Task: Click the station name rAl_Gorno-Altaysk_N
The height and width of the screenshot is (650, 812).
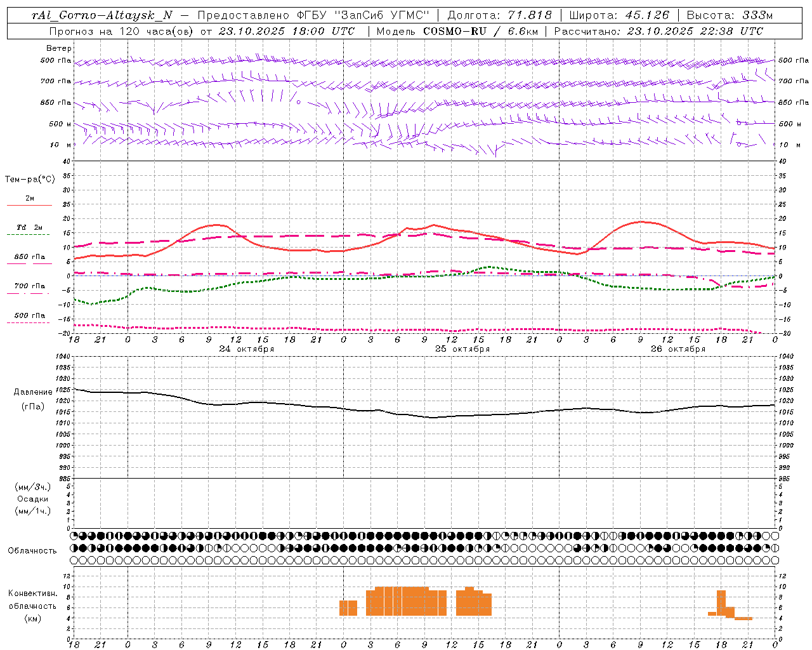Action: click(x=102, y=15)
